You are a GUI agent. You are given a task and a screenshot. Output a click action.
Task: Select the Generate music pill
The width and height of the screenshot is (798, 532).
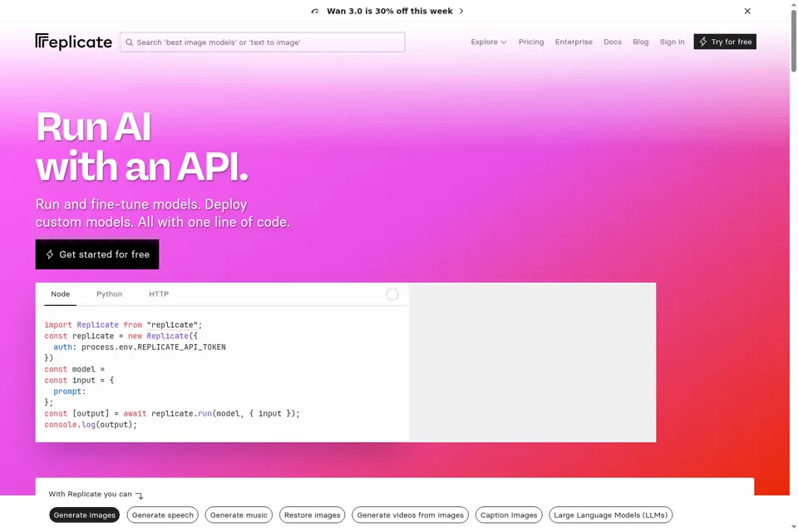[x=239, y=515]
